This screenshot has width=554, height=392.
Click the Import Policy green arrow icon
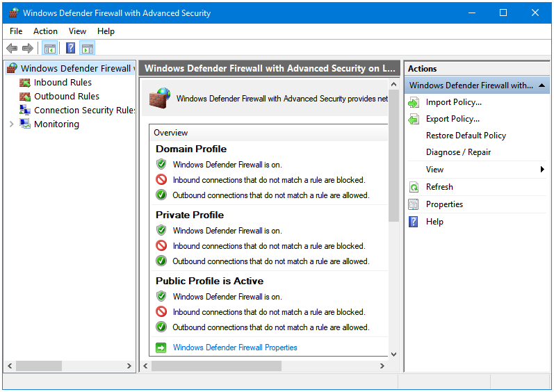414,103
